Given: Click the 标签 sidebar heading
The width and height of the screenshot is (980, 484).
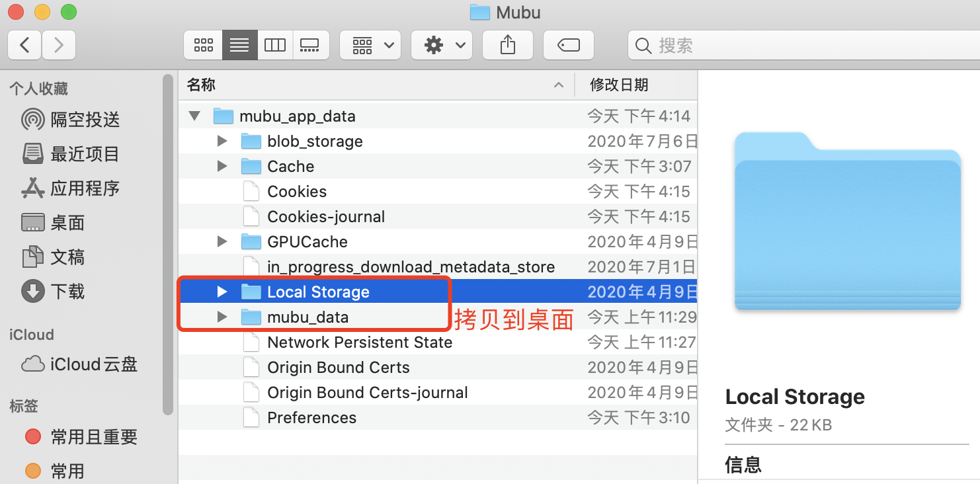Looking at the screenshot, I should click(x=24, y=406).
